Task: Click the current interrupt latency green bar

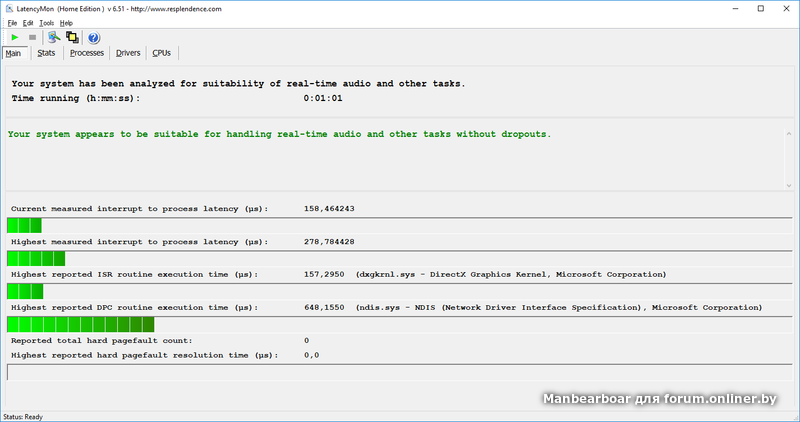Action: [x=24, y=225]
